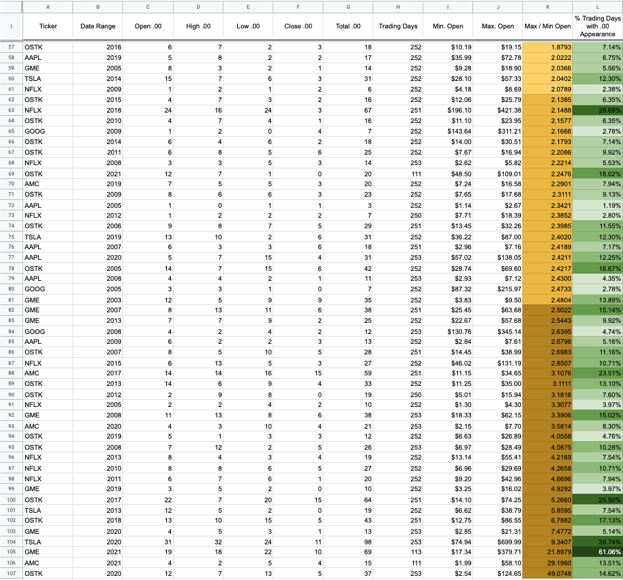Viewport: 623px width, 580px height.
Task: Click the NFLX ticker cell in row 63
Action: [48, 110]
